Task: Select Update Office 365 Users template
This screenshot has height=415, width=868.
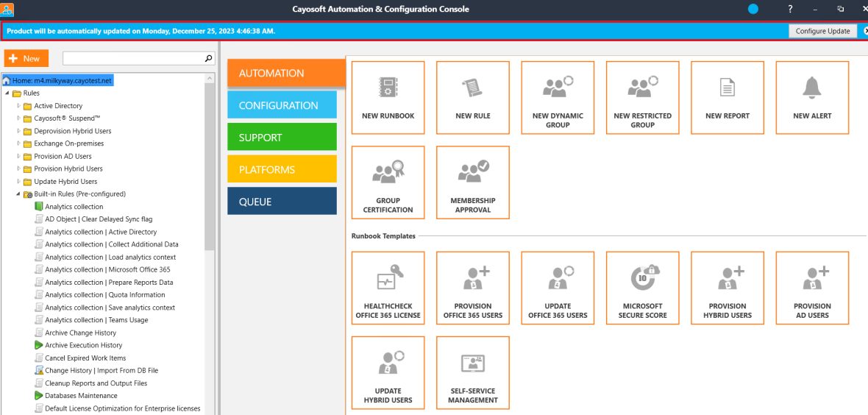Action: coord(558,288)
